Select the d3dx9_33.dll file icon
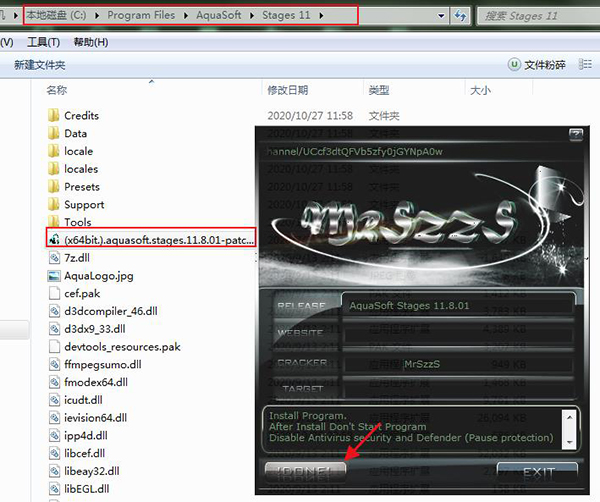 click(54, 329)
